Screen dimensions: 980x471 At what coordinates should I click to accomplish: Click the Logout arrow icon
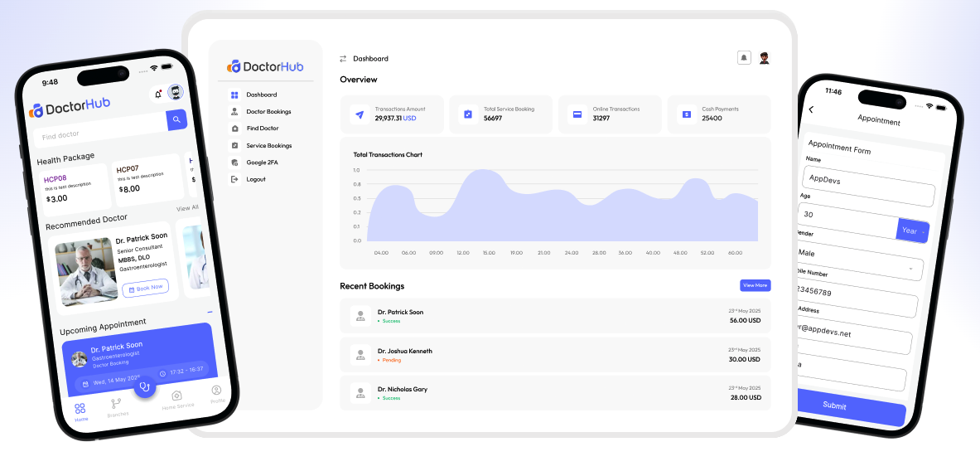coord(234,179)
